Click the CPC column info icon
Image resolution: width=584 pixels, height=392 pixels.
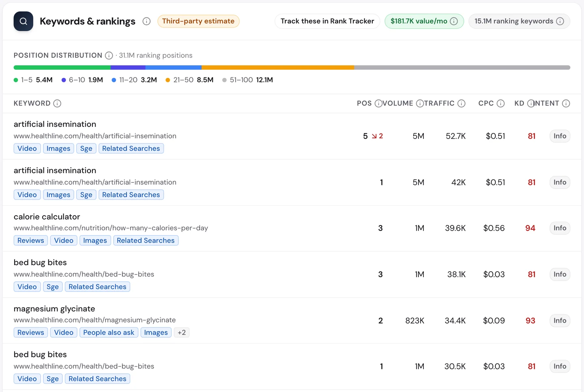[x=500, y=103]
